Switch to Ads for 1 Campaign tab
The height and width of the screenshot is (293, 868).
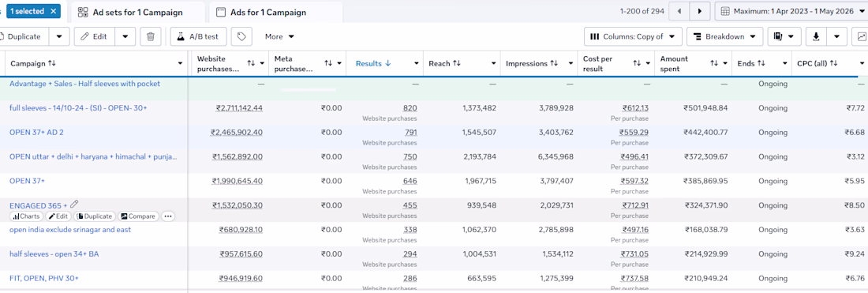coord(275,12)
